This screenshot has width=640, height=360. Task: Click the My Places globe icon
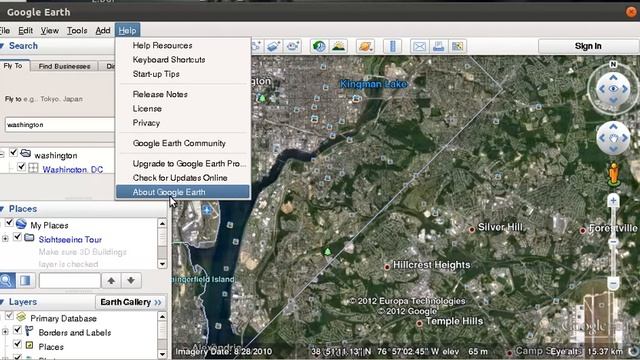tap(21, 224)
